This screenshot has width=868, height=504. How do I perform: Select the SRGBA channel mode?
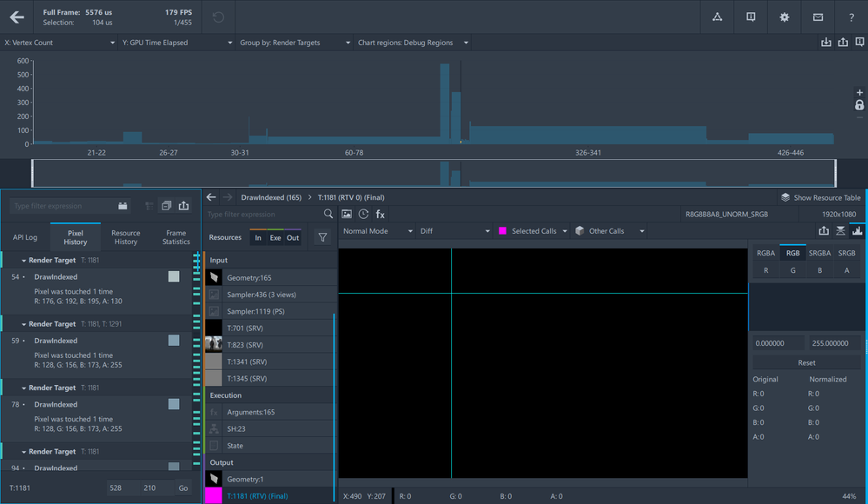click(x=819, y=253)
